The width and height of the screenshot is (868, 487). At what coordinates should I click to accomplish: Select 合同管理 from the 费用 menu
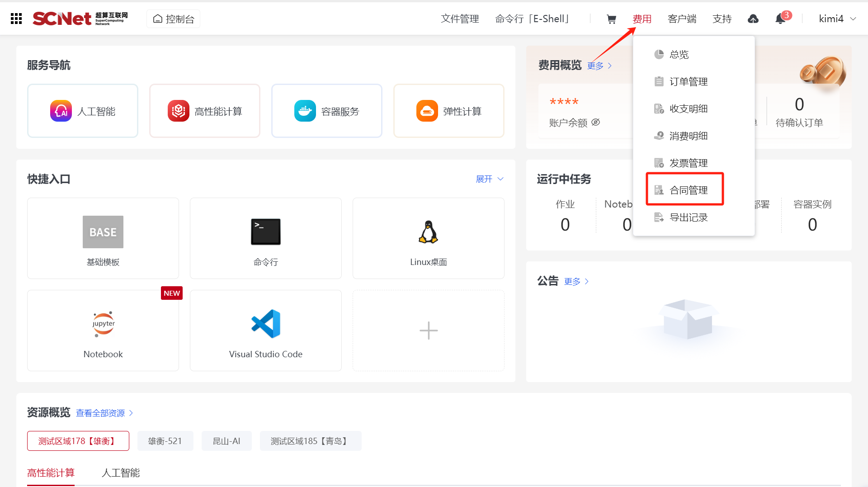[x=688, y=190]
